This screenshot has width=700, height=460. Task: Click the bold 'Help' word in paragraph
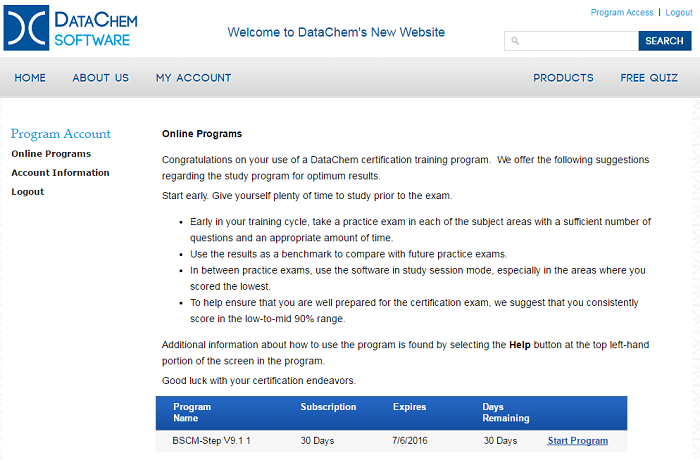pyautogui.click(x=520, y=345)
